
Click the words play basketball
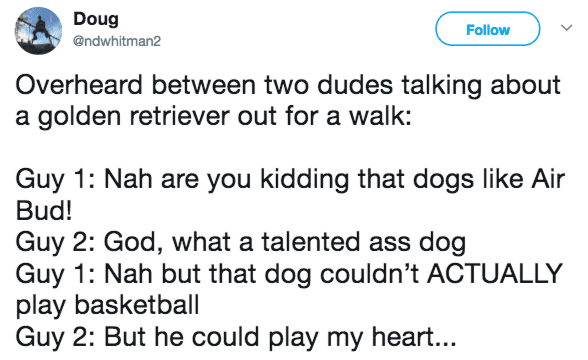tap(107, 305)
